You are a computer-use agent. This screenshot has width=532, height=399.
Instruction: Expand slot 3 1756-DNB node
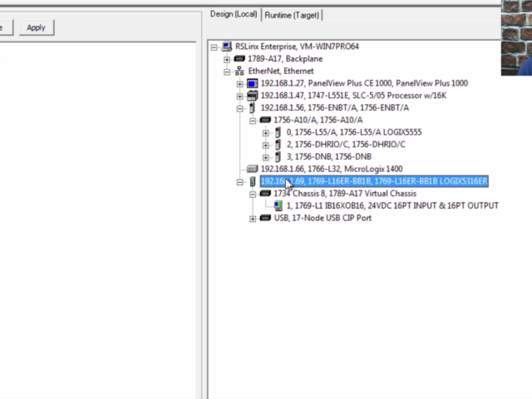(265, 157)
